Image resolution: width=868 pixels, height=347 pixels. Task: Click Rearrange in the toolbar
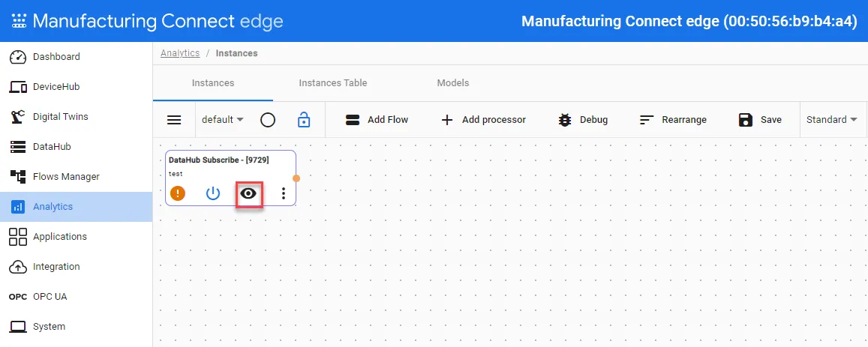673,120
